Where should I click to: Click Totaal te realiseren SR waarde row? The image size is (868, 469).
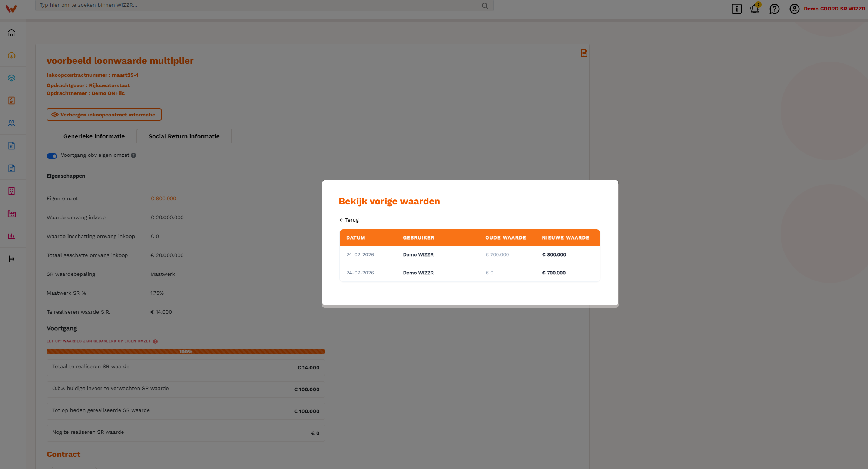[x=186, y=367]
